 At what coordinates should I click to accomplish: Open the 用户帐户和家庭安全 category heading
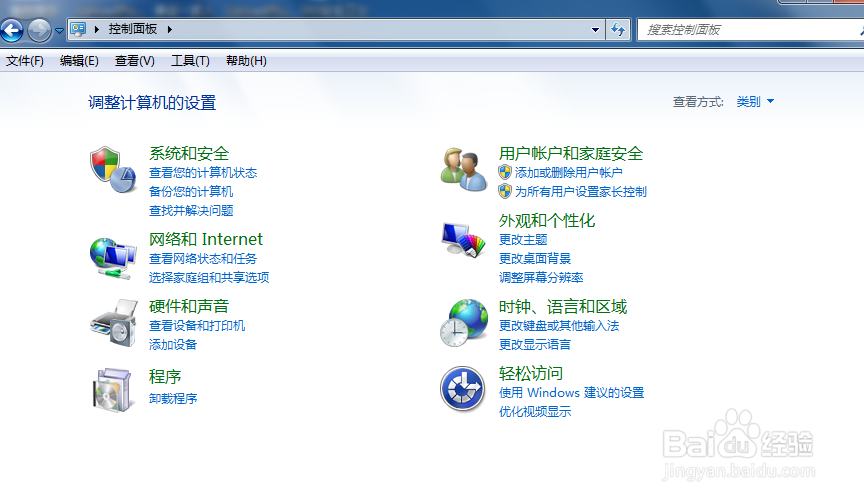571,153
